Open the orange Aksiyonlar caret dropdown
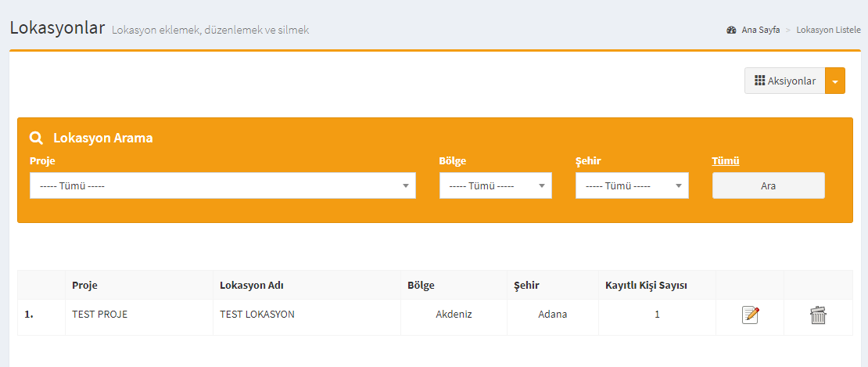Screen dimensions: 868x367 tap(835, 81)
